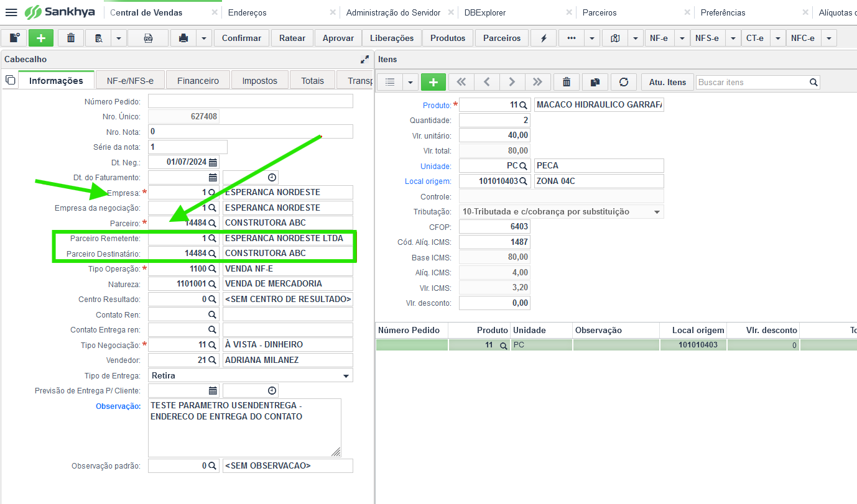Open the Tipo de Entrega Retira dropdown
The width and height of the screenshot is (857, 504).
point(346,376)
